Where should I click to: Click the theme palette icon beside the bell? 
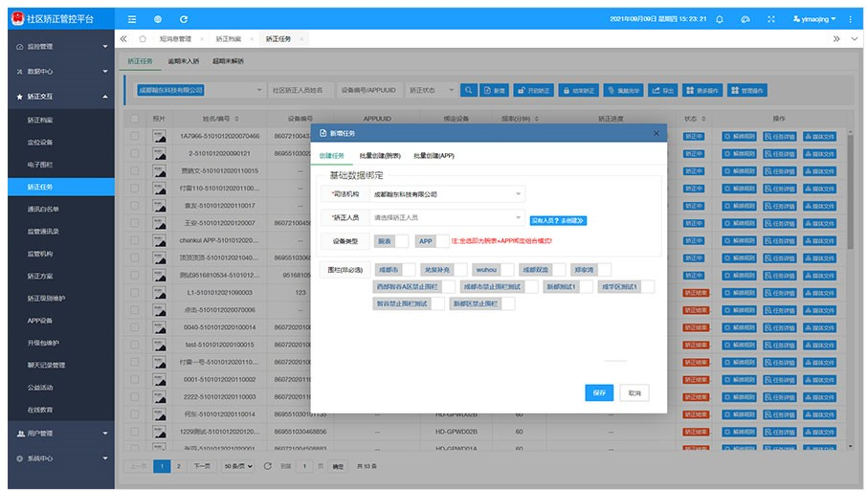(746, 19)
